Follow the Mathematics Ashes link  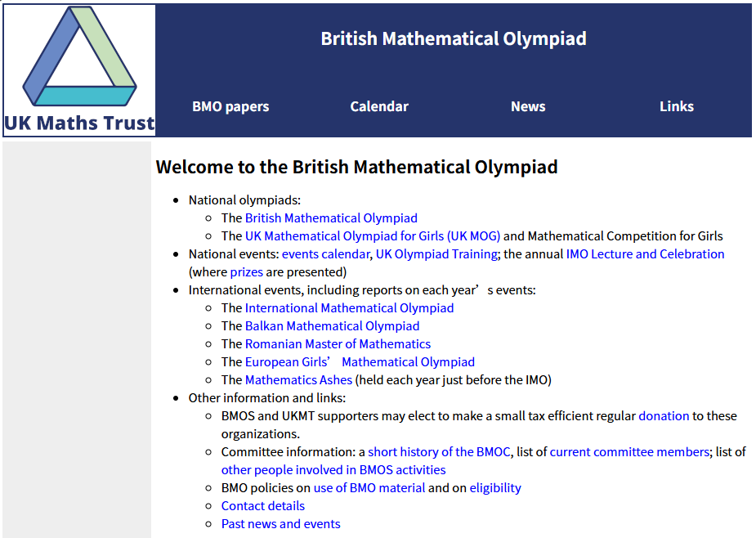(298, 380)
